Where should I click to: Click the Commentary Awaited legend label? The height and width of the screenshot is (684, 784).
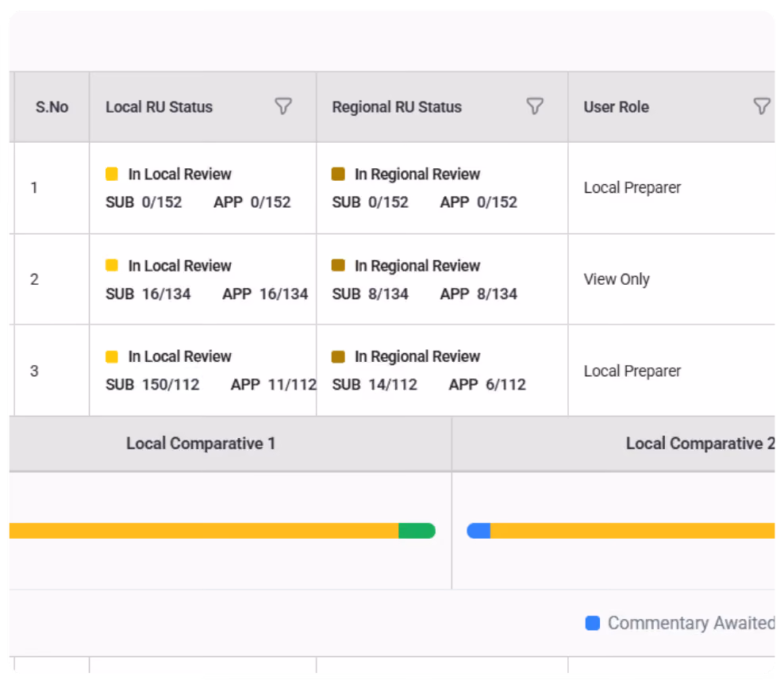pyautogui.click(x=691, y=623)
